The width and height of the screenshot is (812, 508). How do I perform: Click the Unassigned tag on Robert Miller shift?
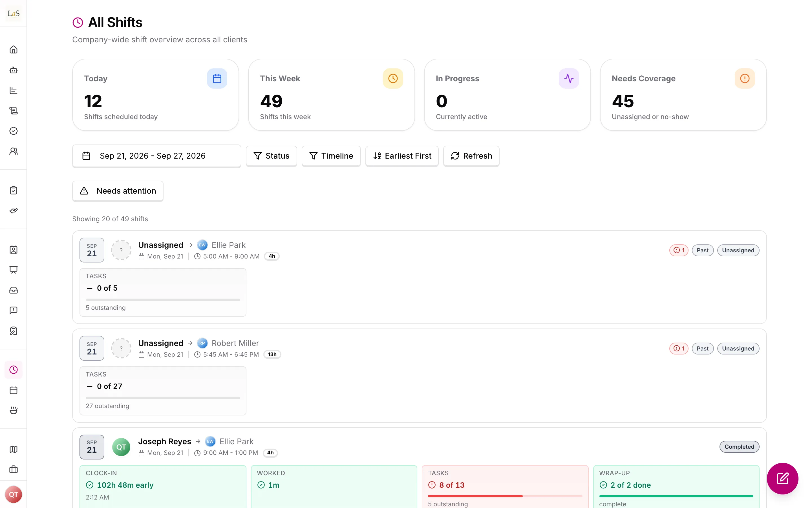coord(738,349)
